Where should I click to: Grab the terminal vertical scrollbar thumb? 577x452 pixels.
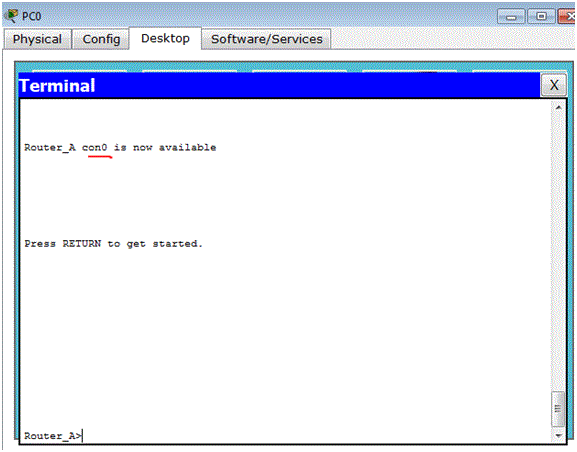tap(558, 409)
